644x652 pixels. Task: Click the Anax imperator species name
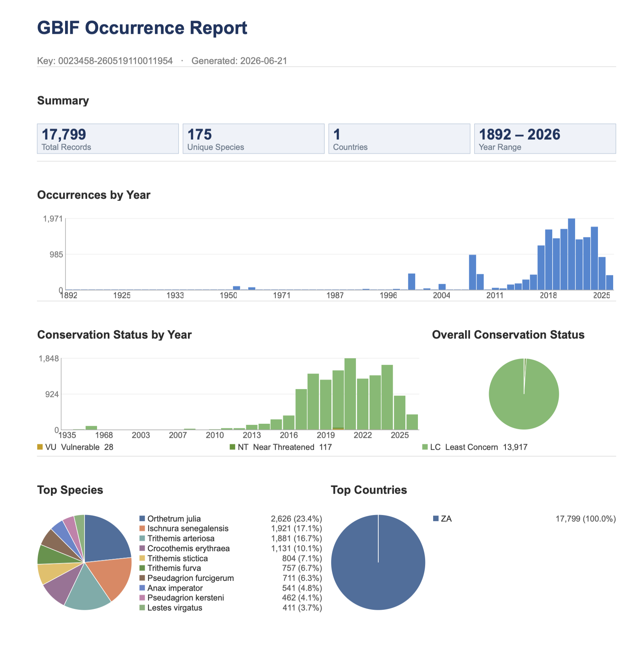[x=175, y=588]
